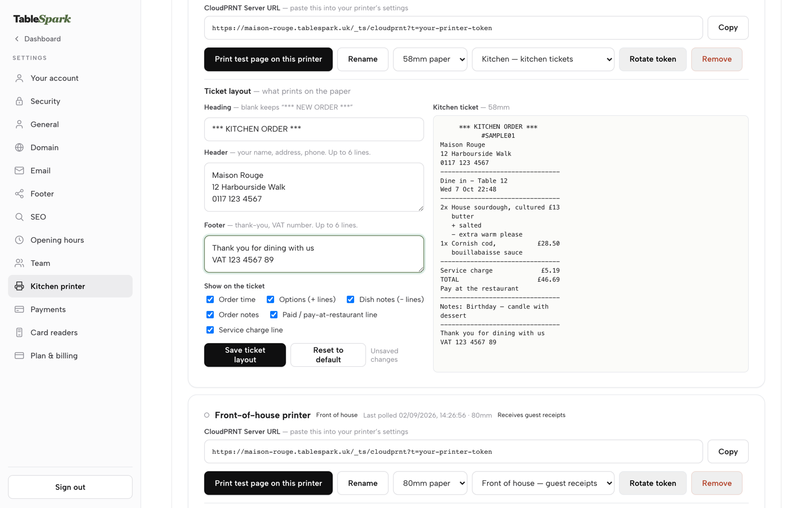Click the Opening hours clock icon
The width and height of the screenshot is (812, 508).
[x=19, y=240]
